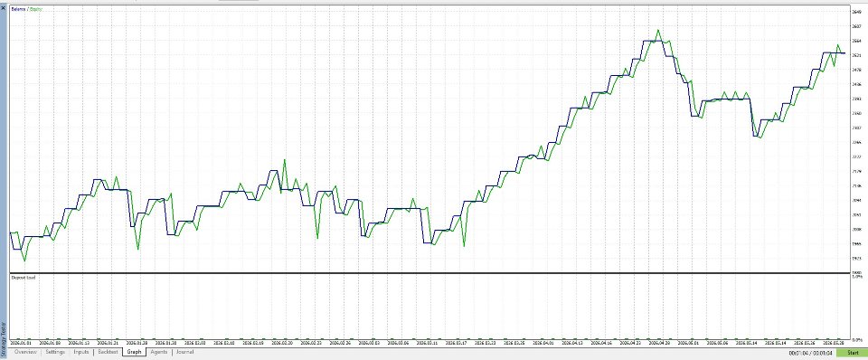Start the strategy test with the green Start button
This screenshot has width=868, height=360.
coord(853,353)
